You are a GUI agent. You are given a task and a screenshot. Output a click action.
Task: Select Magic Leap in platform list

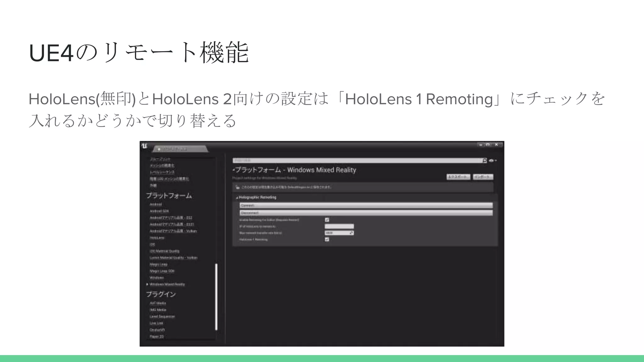click(159, 264)
